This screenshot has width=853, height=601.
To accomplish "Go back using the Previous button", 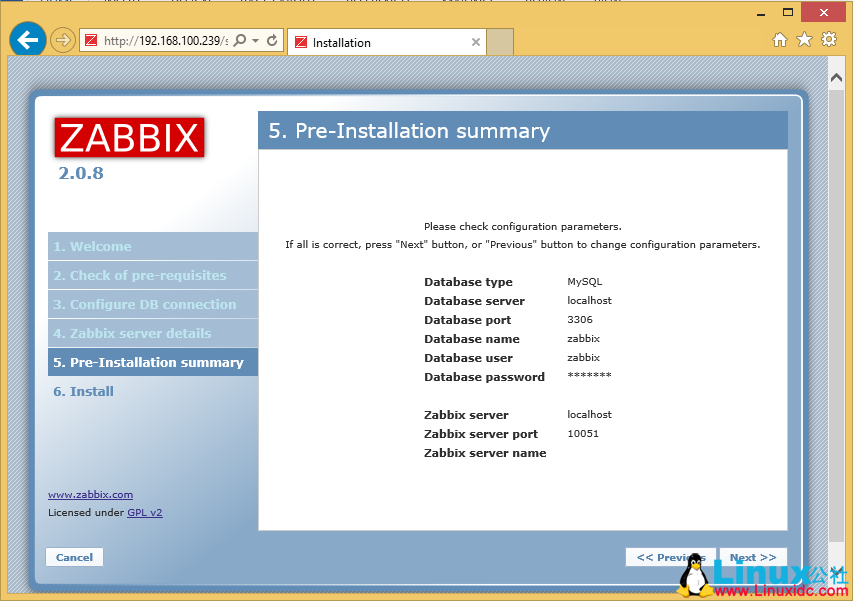I will [669, 557].
